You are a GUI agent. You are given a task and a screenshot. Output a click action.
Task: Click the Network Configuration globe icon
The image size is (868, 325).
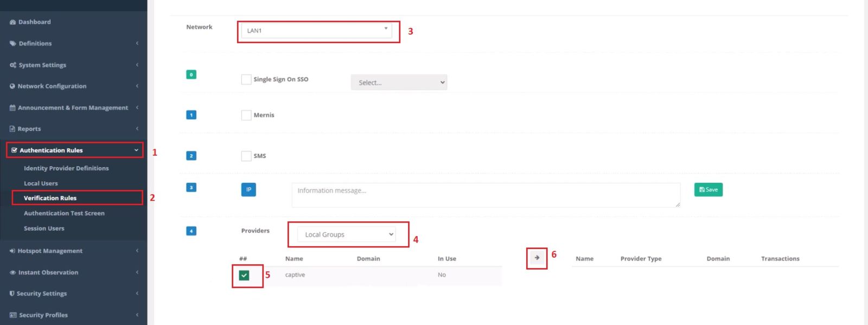tap(12, 86)
